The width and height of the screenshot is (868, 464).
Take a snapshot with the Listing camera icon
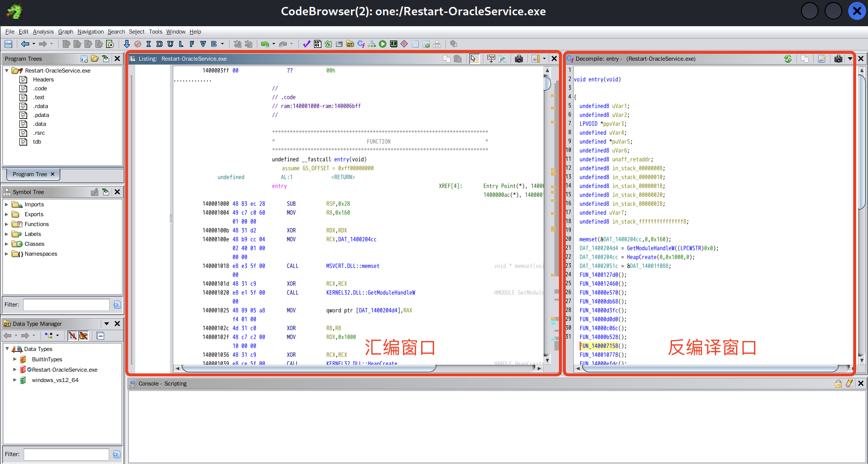coord(518,59)
